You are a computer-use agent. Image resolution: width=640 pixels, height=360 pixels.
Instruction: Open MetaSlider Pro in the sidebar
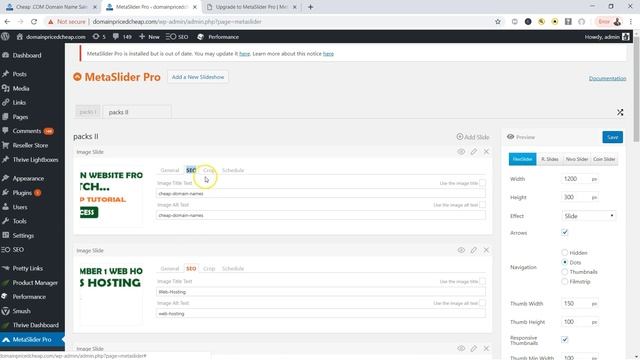(32, 340)
